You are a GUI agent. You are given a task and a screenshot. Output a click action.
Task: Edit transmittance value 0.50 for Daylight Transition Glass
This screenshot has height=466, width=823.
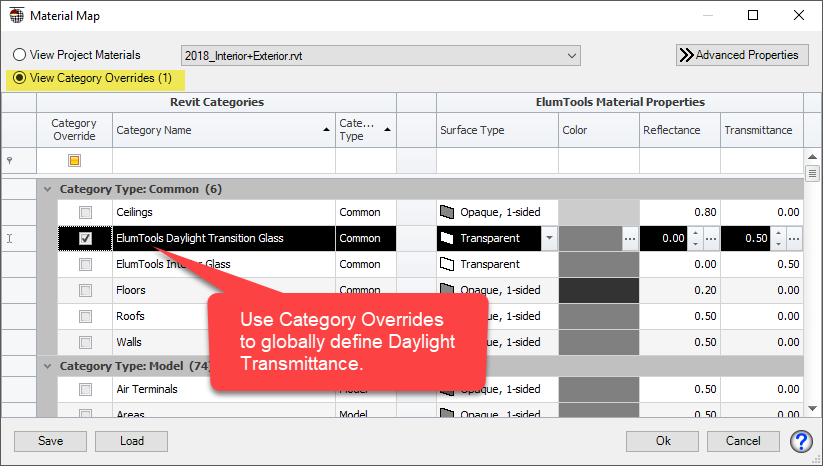[x=746, y=238]
